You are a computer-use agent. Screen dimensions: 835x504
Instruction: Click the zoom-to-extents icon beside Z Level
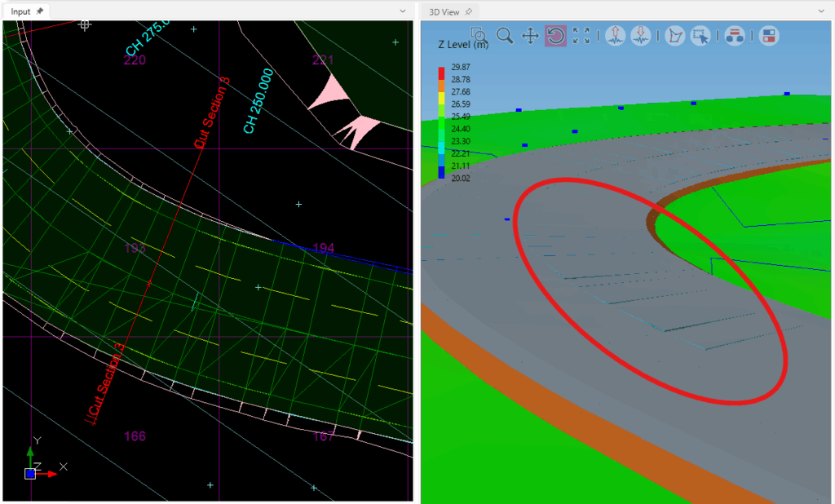(x=479, y=36)
